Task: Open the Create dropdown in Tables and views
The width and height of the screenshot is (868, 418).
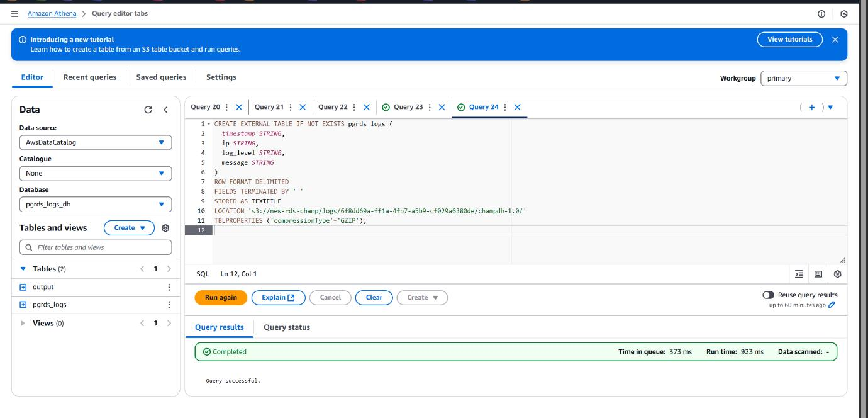Action: [129, 228]
